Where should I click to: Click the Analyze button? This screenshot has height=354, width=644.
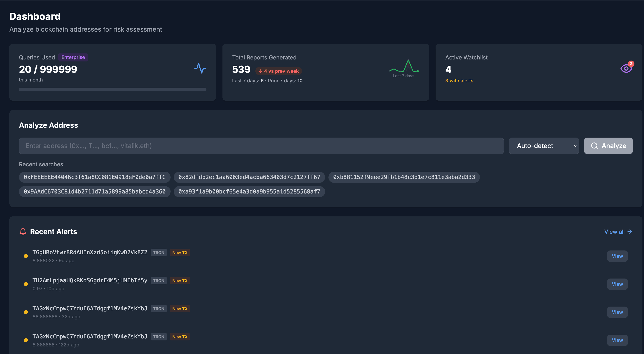point(608,146)
